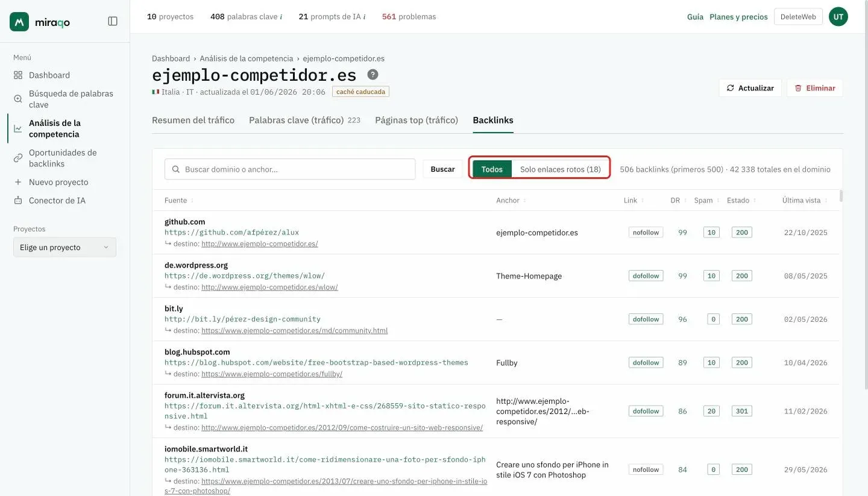
Task: Sort table by Spam column
Action: click(706, 201)
